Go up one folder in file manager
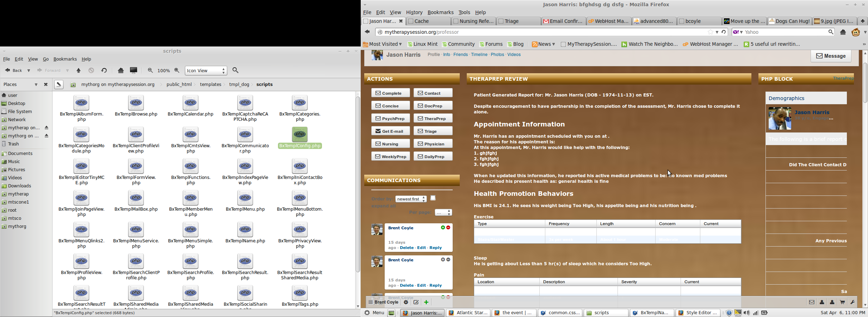Image resolution: width=868 pixels, height=317 pixels. tap(79, 70)
